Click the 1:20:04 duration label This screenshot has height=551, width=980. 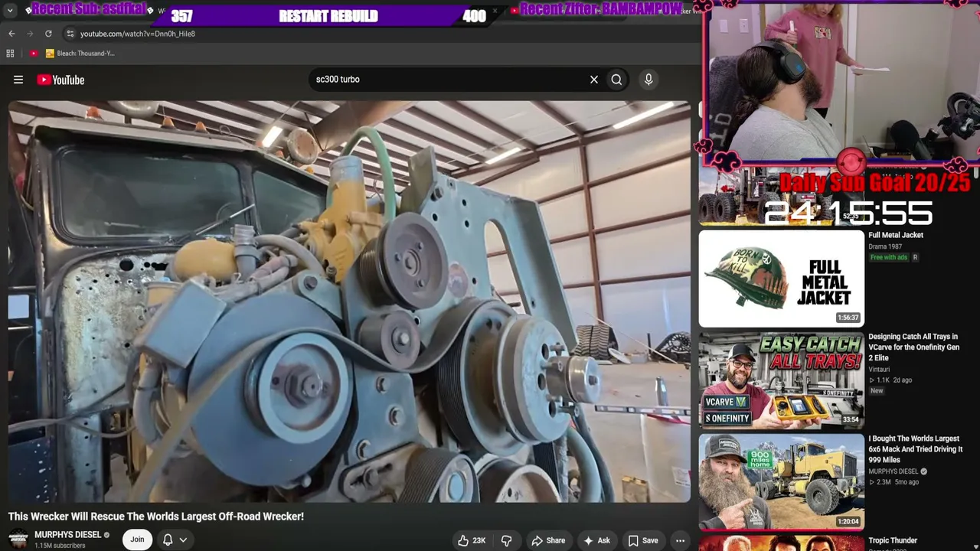[848, 522]
